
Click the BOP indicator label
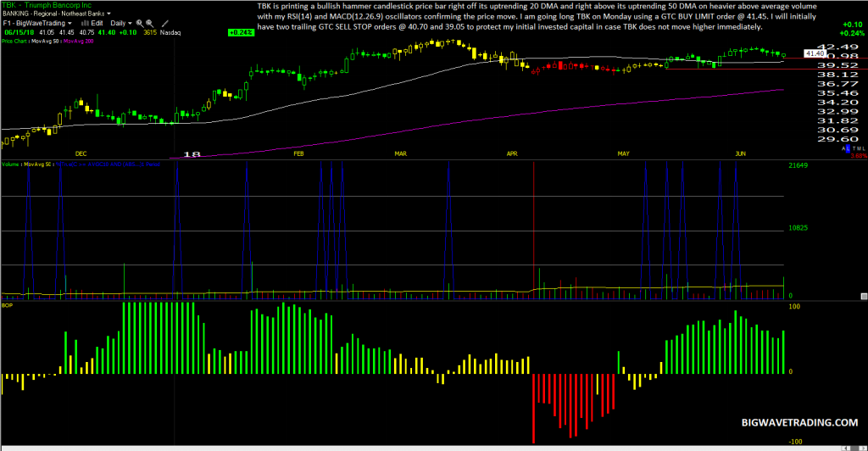[7, 305]
